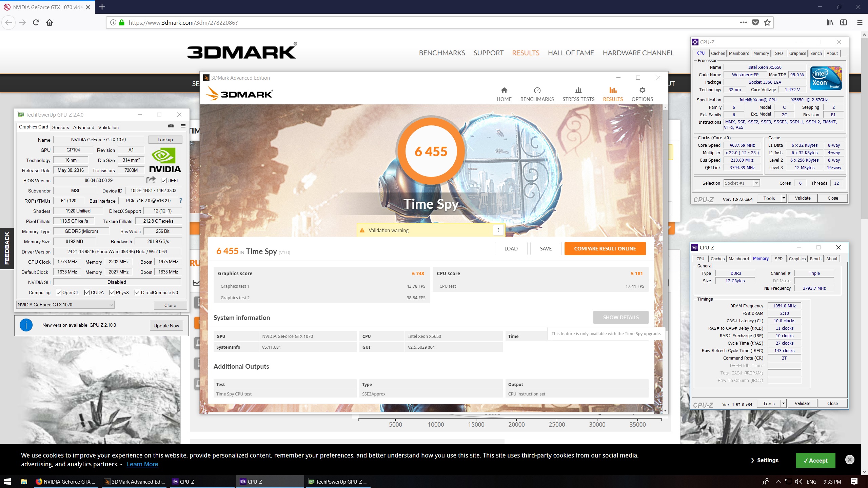The image size is (868, 488).
Task: Open Stress Tests icon in 3DMark app
Action: tap(578, 90)
